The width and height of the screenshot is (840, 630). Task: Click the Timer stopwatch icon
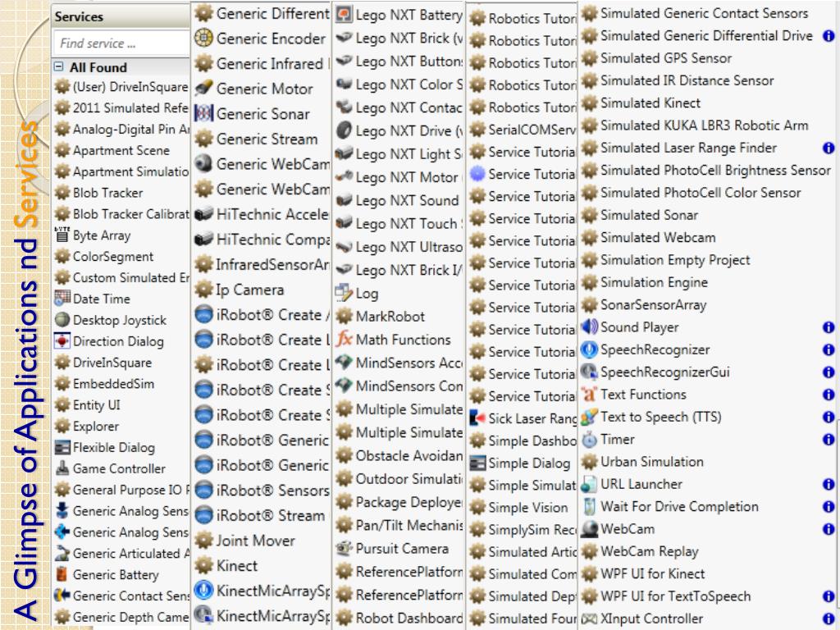tap(589, 440)
